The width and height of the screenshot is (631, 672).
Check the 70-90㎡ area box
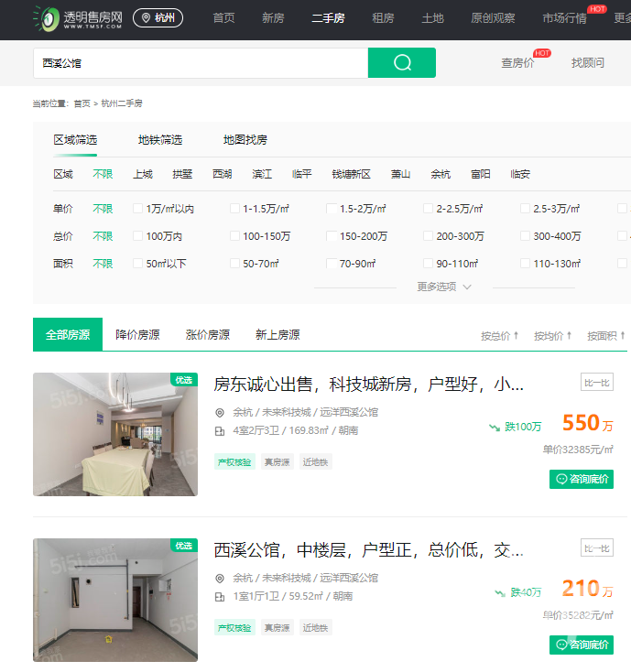click(x=331, y=263)
